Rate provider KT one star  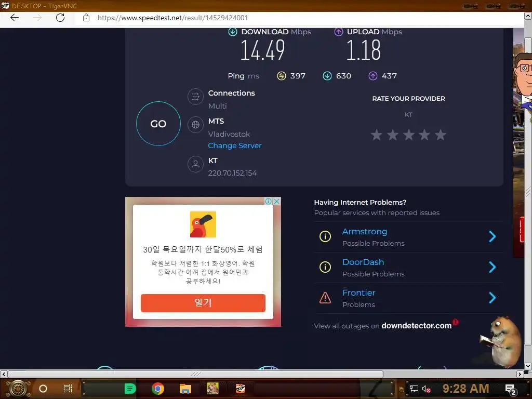[376, 135]
